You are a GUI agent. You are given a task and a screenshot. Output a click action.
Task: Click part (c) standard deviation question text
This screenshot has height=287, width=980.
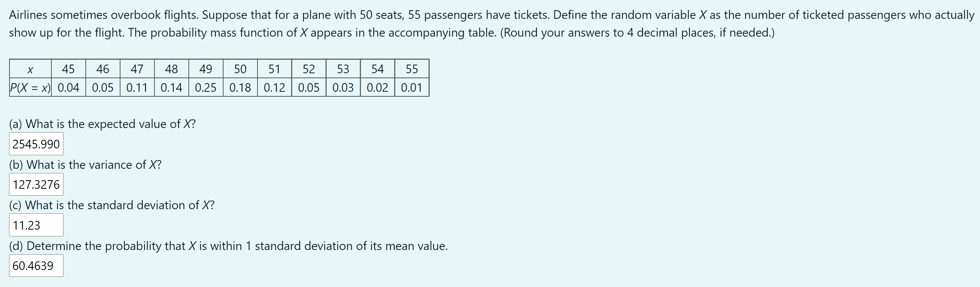[111, 205]
